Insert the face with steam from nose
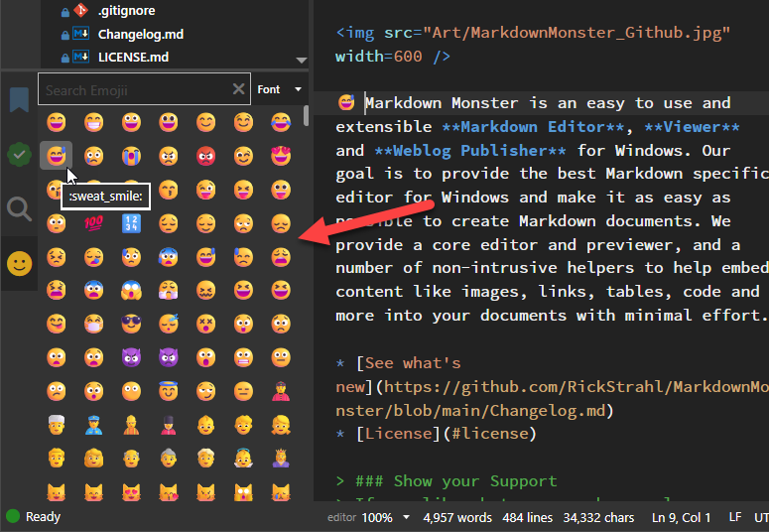Screen dimensions: 769x532 pos(169,290)
